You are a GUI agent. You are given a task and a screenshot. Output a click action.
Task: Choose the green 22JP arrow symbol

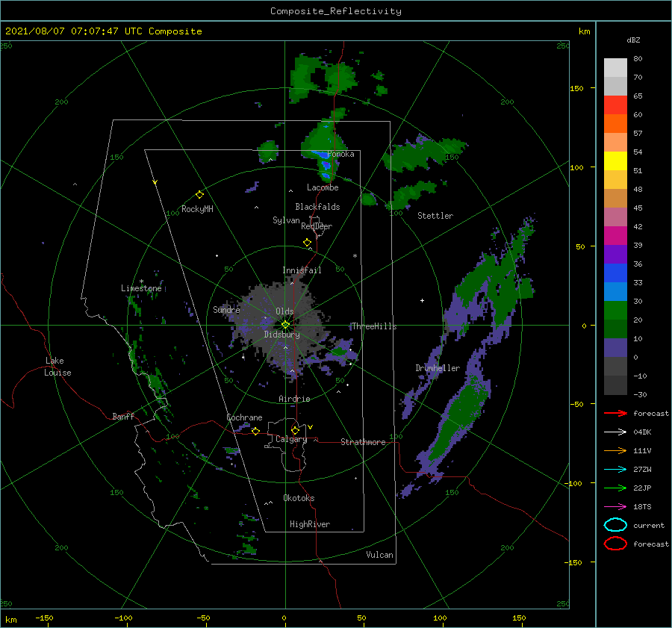point(615,488)
